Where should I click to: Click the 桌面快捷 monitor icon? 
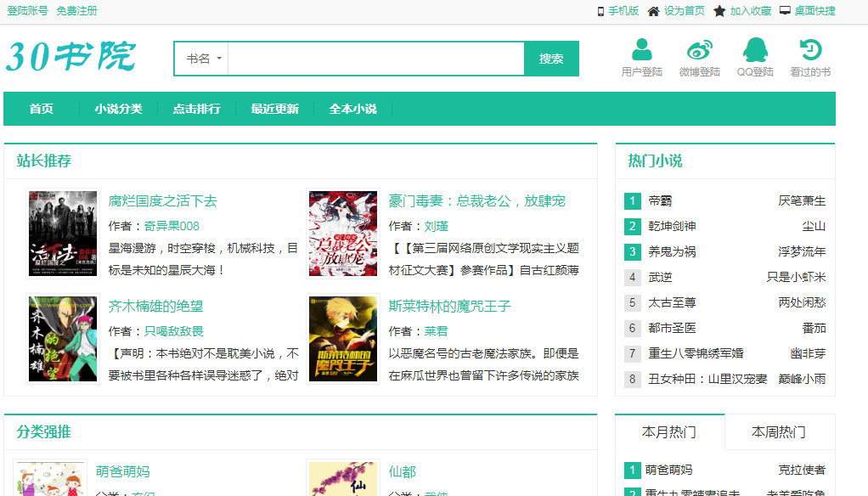pyautogui.click(x=785, y=10)
